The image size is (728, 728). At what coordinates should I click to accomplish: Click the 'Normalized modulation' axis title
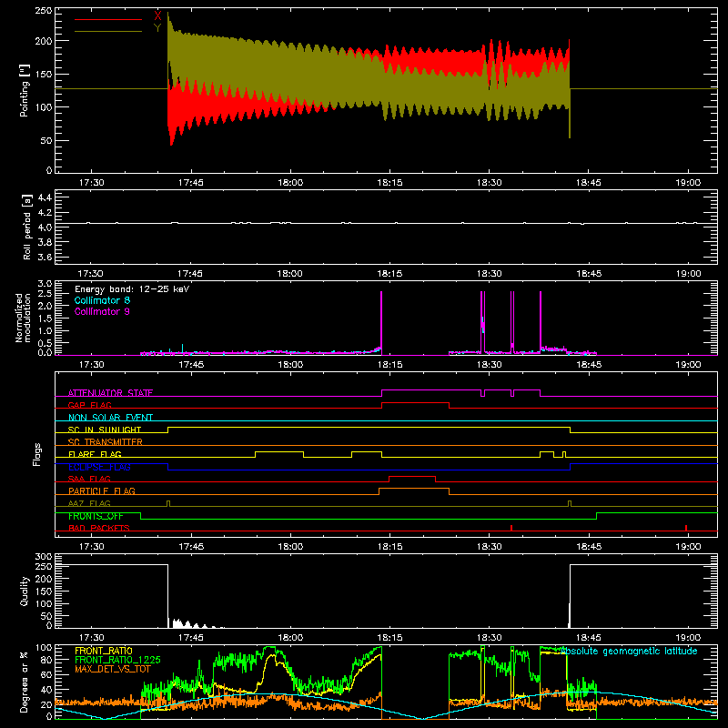(x=23, y=318)
